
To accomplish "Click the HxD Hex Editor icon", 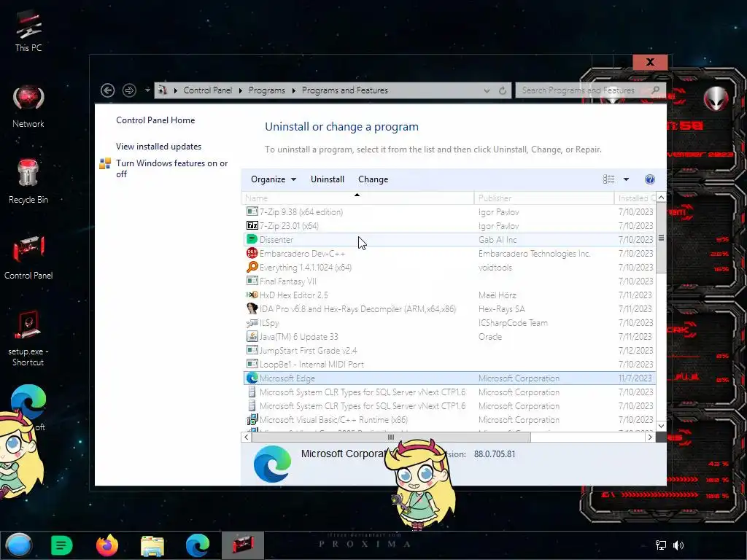I will point(252,295).
